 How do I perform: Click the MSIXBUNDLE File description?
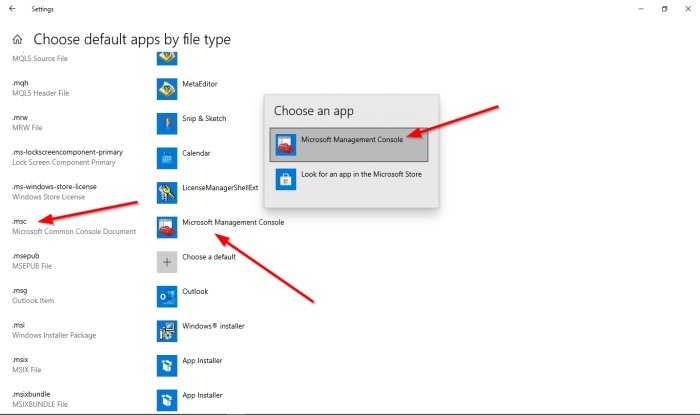pyautogui.click(x=40, y=404)
